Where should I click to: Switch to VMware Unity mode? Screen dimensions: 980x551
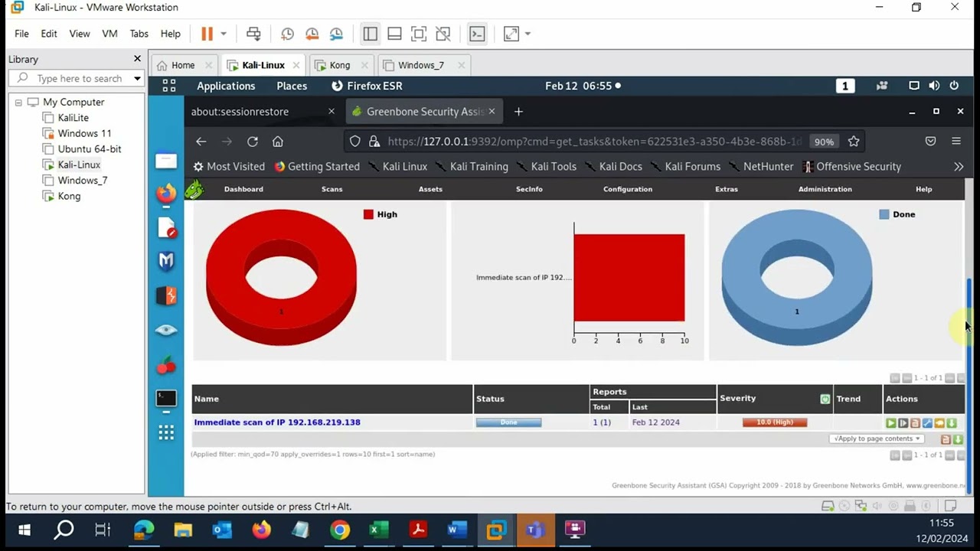click(x=443, y=34)
